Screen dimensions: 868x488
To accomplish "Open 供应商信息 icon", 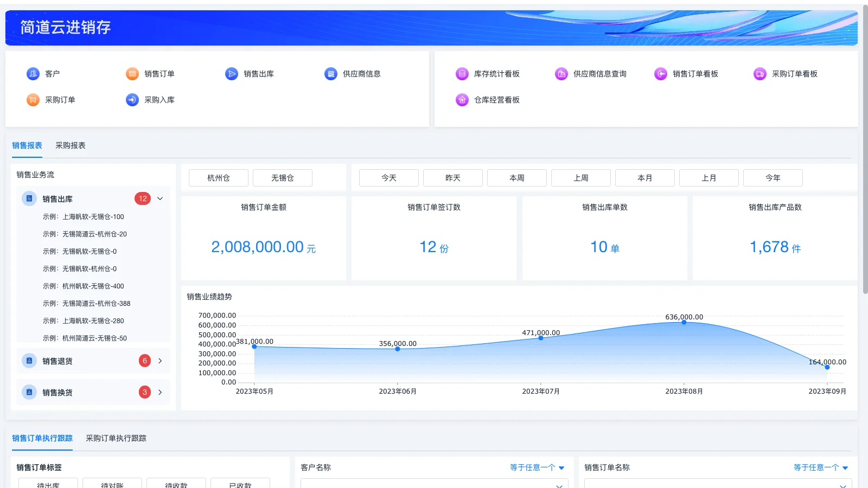I will [x=331, y=74].
